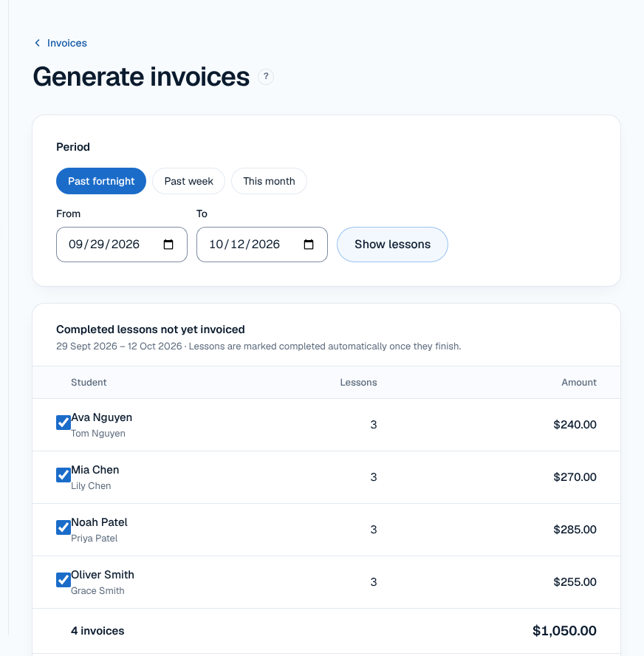Click the parent name Lily Chen

[91, 486]
